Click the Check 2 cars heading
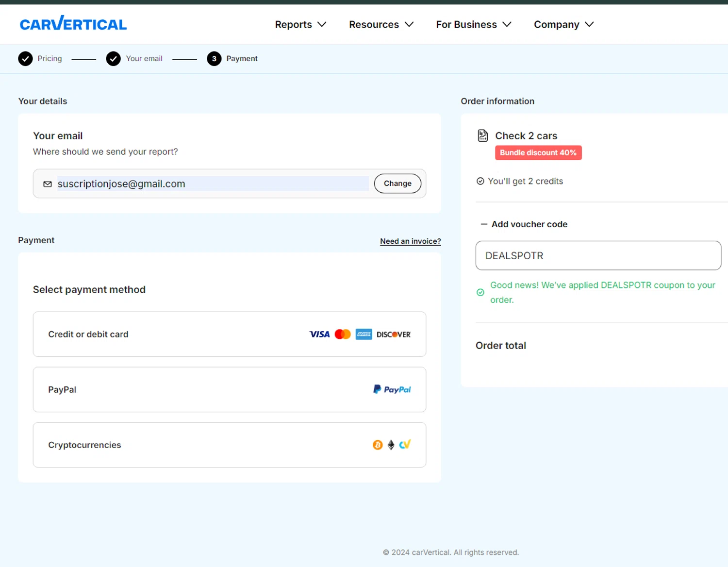Viewport: 728px width, 567px height. coord(526,136)
